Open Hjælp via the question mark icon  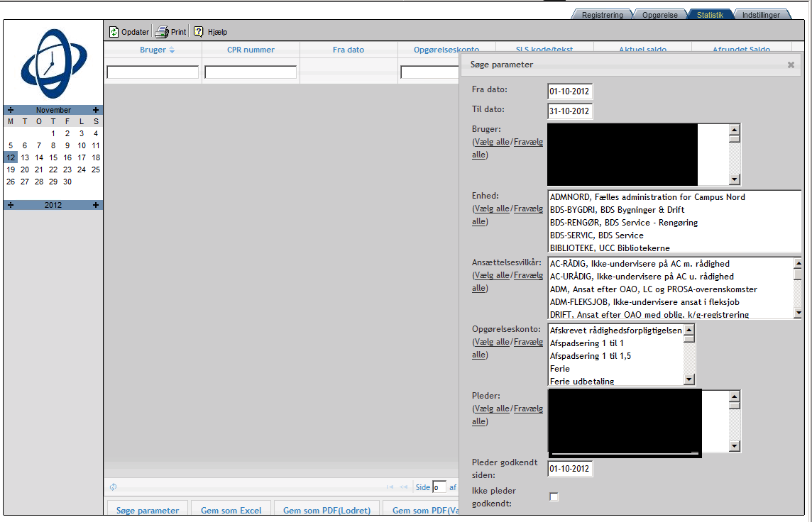click(199, 32)
